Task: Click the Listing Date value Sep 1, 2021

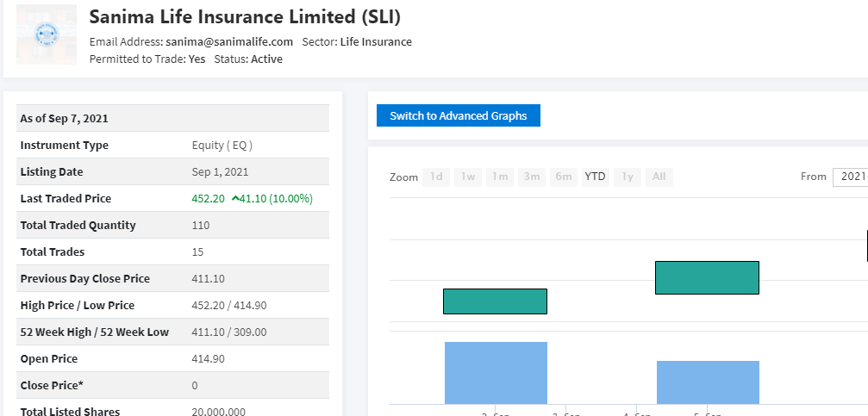Action: point(220,172)
